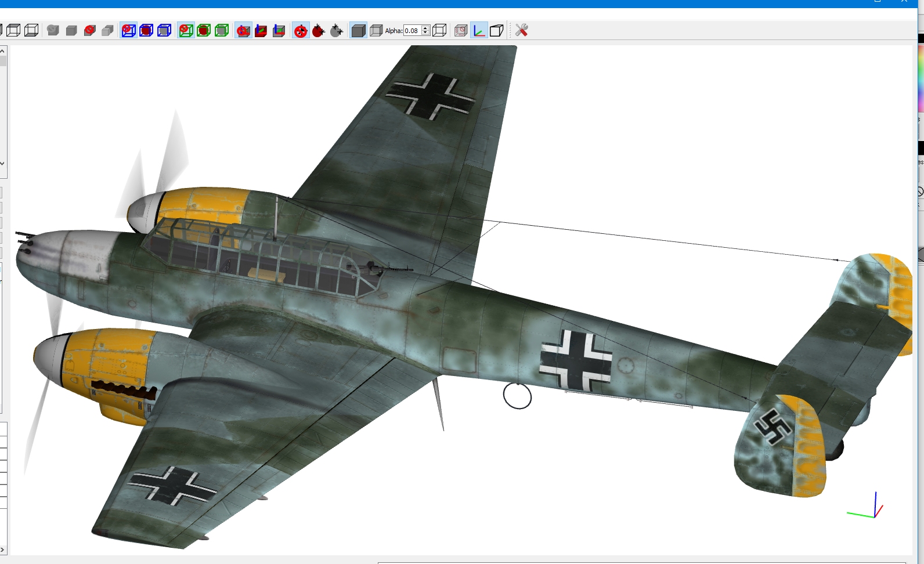Toggle the highlighted cube icon with red circle
Viewport: 924px width, 564px height.
243,30
